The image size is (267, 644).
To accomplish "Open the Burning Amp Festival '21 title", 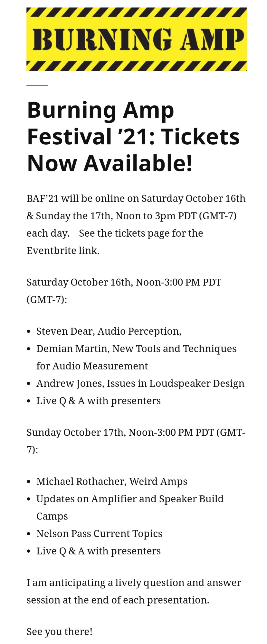I will coord(133,137).
